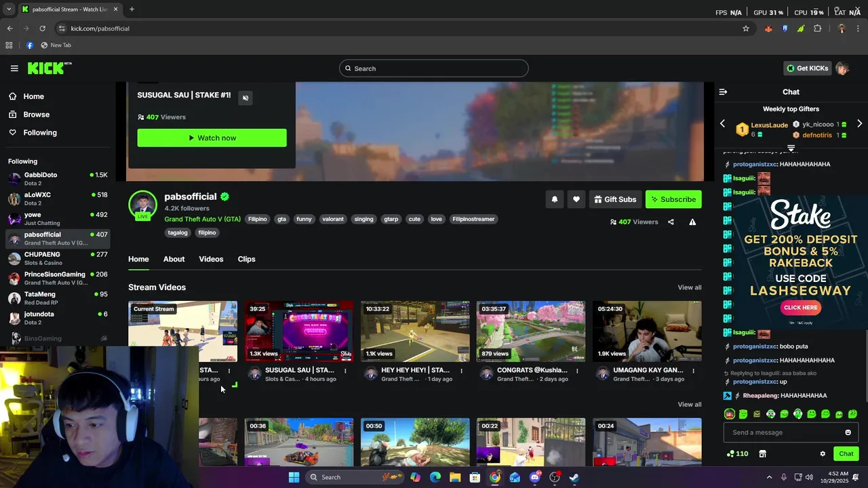868x488 pixels.
Task: Open options for UMAGANG KAY GAN video
Action: (x=693, y=371)
